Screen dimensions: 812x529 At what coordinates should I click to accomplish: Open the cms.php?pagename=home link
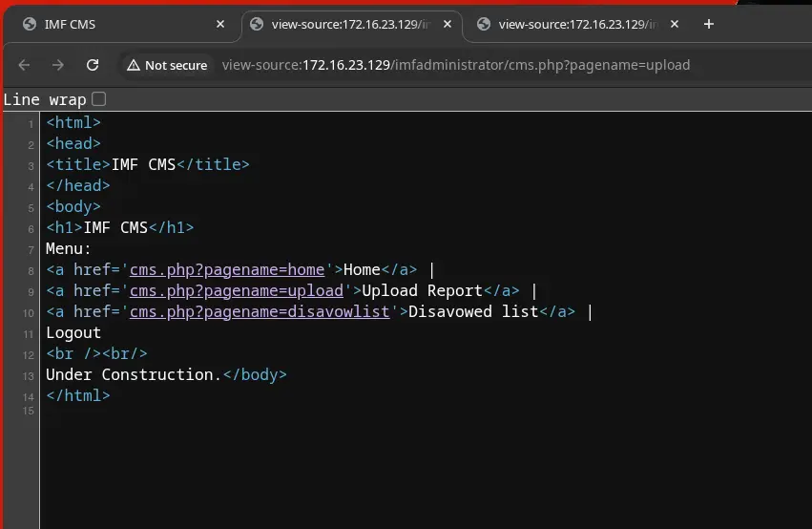[229, 270]
